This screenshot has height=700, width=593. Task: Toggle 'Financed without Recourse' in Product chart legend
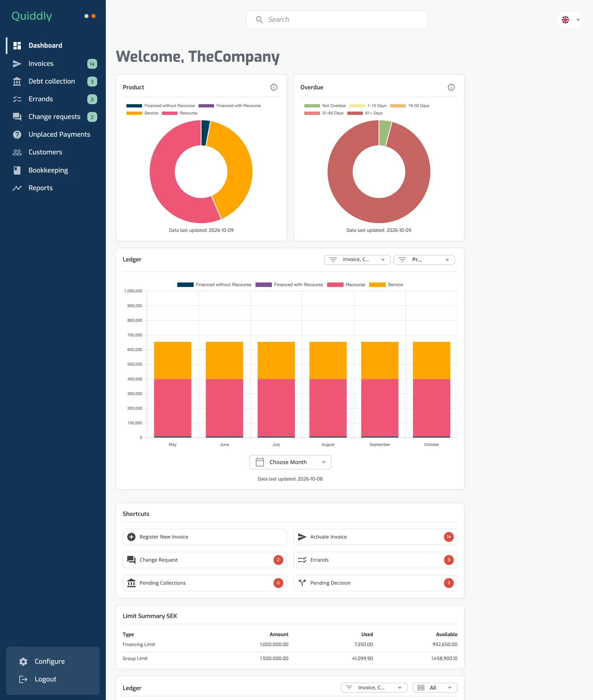point(161,106)
